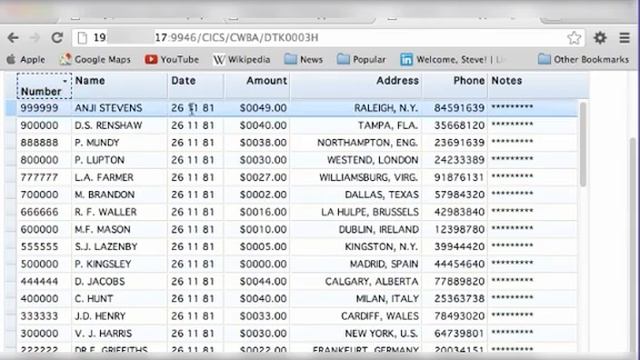Click the address MADRID, SPAIN
This screenshot has height=360, width=640.
tap(384, 264)
